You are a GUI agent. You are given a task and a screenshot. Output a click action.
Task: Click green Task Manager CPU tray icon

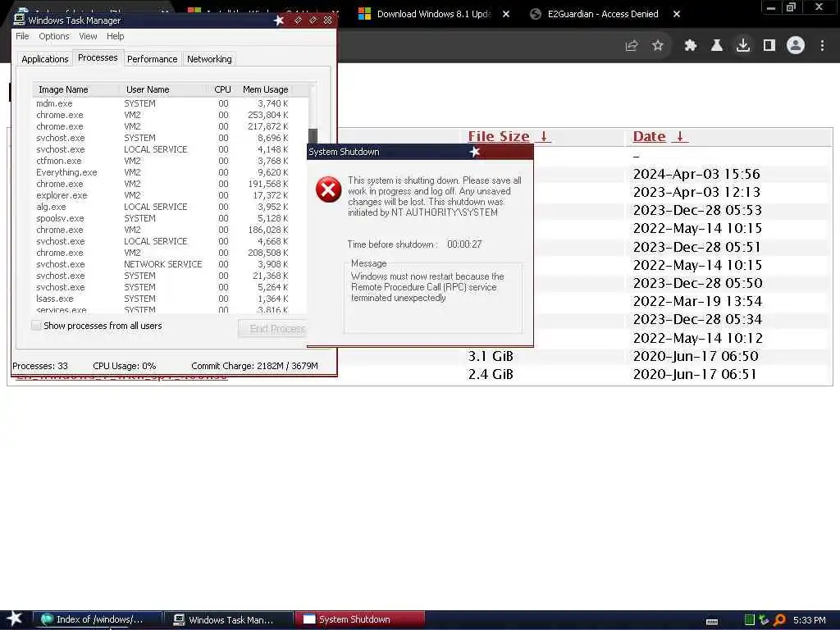coord(750,620)
